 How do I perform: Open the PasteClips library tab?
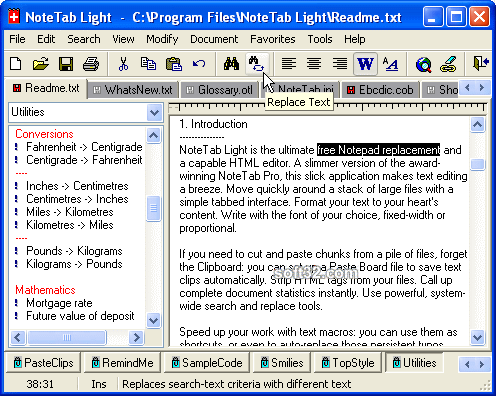[43, 363]
